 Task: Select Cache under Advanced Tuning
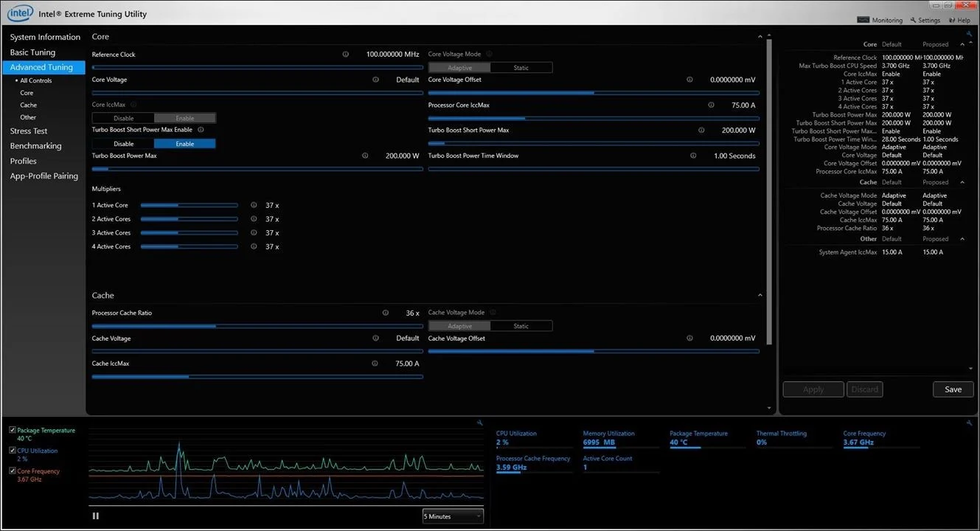coord(29,105)
